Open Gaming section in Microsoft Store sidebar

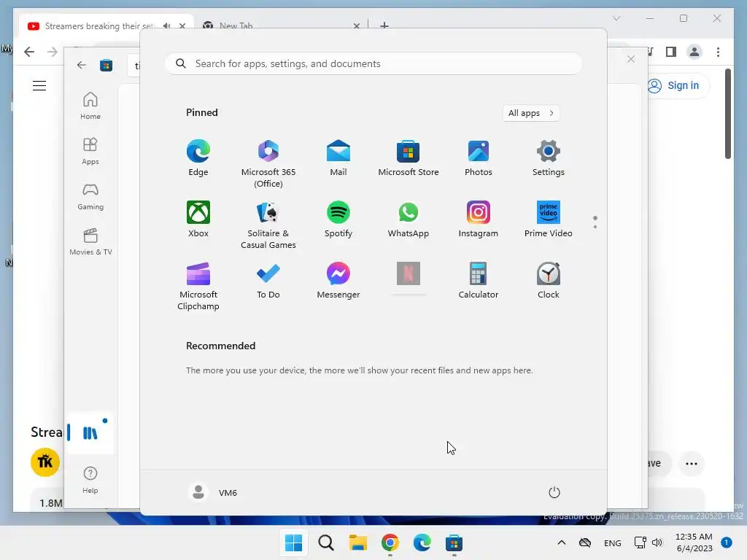click(x=90, y=196)
